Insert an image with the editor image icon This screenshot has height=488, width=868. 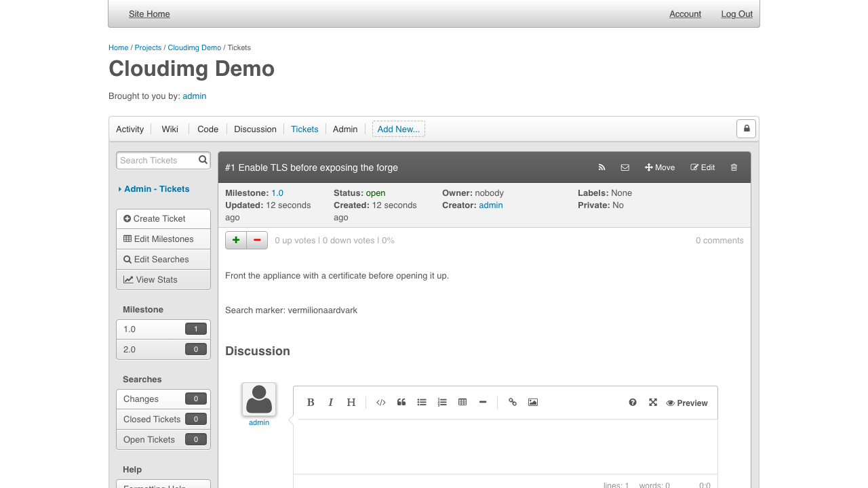tap(533, 402)
